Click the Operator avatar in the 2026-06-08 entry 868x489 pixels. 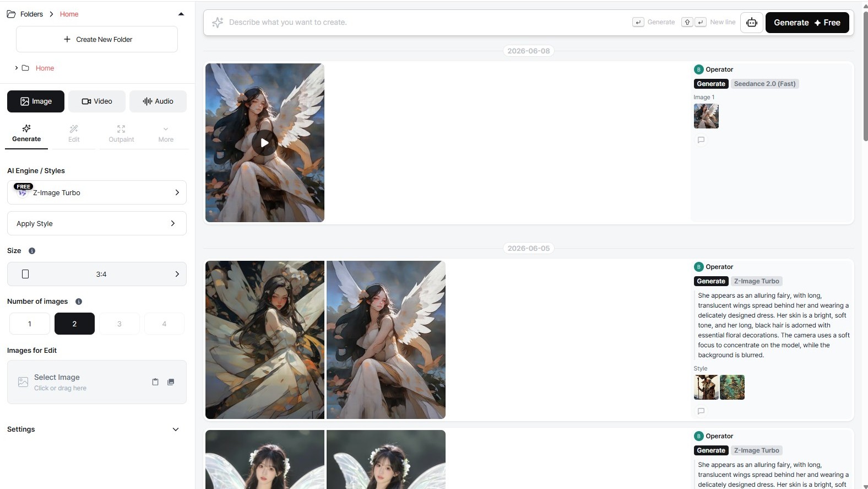tap(699, 69)
